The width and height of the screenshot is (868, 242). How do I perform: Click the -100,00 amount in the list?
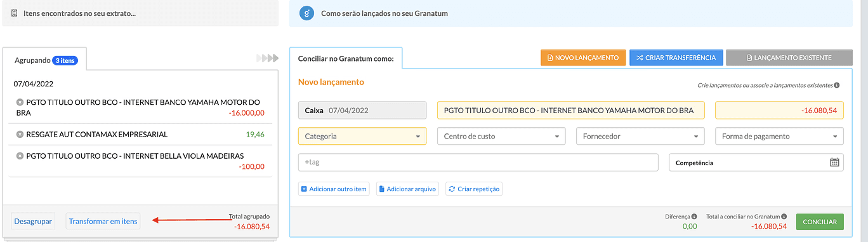point(252,166)
